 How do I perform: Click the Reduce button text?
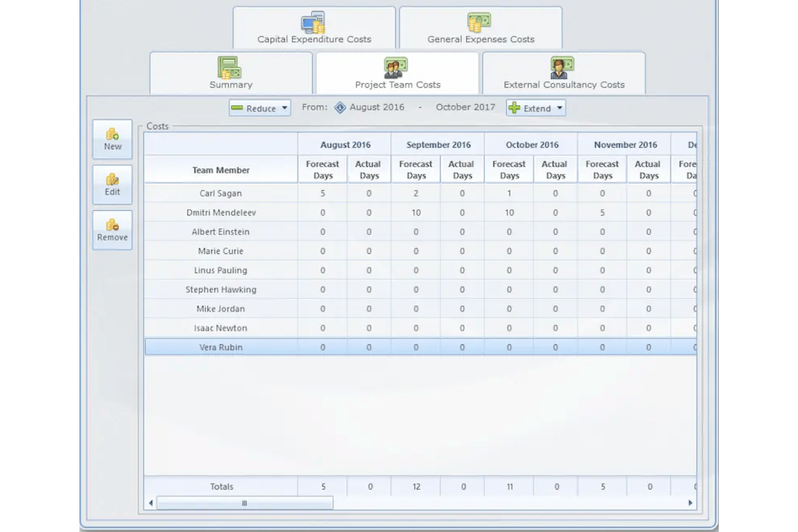261,108
